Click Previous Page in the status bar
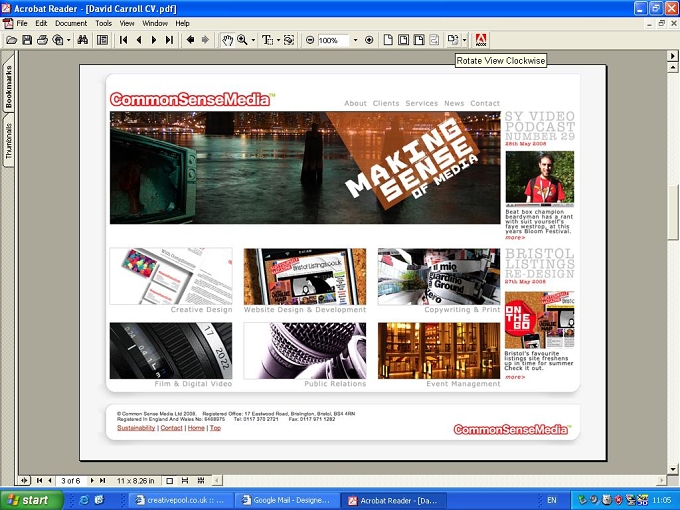The width and height of the screenshot is (680, 510). pyautogui.click(x=49, y=481)
